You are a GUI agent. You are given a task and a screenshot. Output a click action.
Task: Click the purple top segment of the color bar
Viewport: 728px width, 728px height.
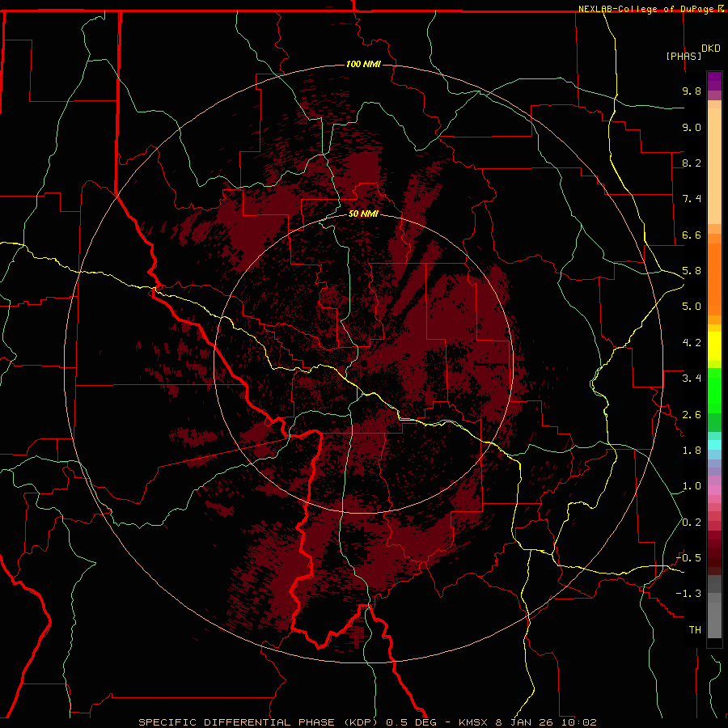pyautogui.click(x=714, y=81)
